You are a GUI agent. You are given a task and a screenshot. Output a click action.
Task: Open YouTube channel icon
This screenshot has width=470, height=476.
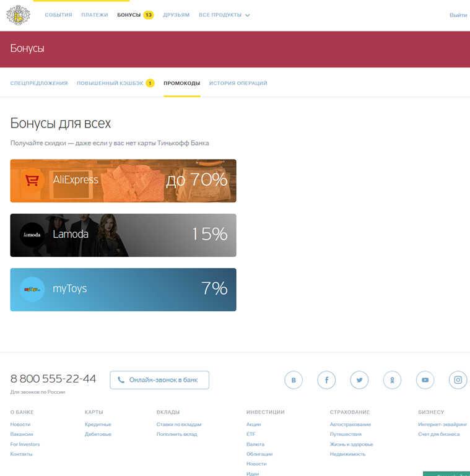click(425, 380)
